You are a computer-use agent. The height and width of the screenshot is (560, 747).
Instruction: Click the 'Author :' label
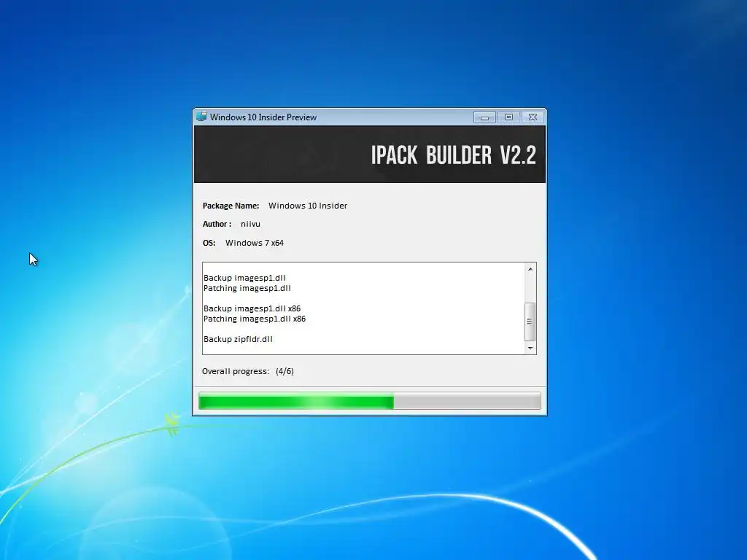click(217, 224)
